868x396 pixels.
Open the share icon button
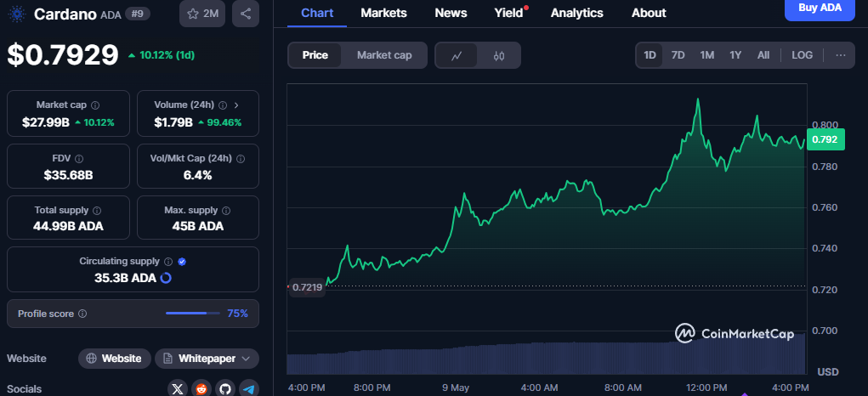click(x=246, y=14)
